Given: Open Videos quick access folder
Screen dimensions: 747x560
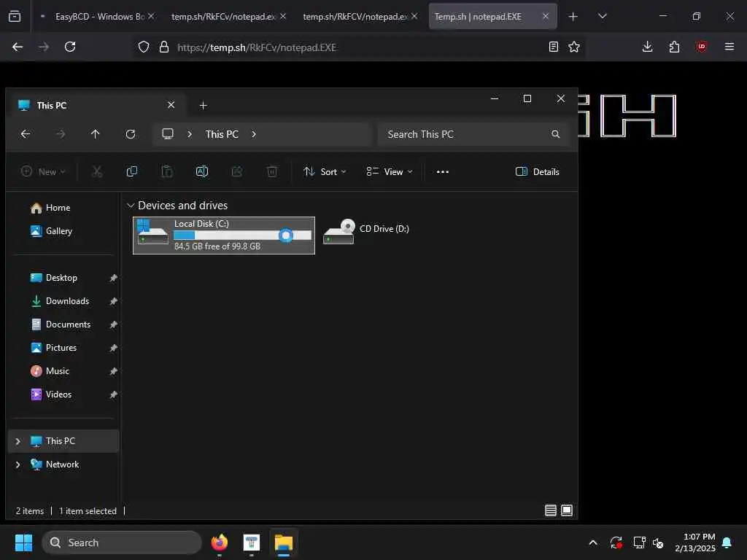Looking at the screenshot, I should pos(58,394).
